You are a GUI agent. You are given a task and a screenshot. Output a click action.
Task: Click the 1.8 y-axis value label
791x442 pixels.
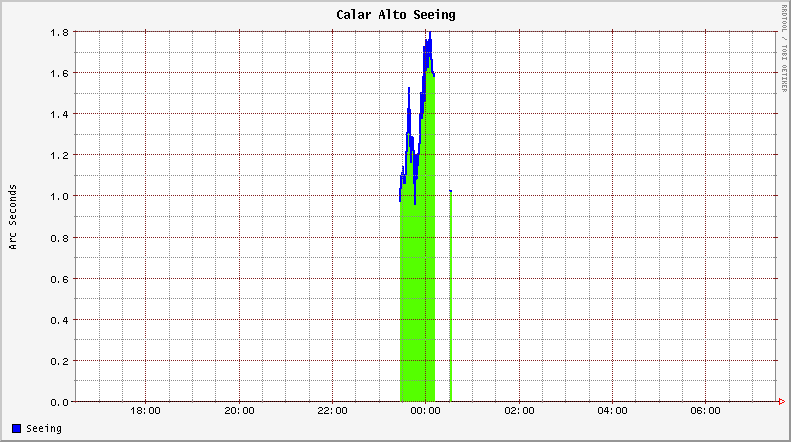pos(58,32)
